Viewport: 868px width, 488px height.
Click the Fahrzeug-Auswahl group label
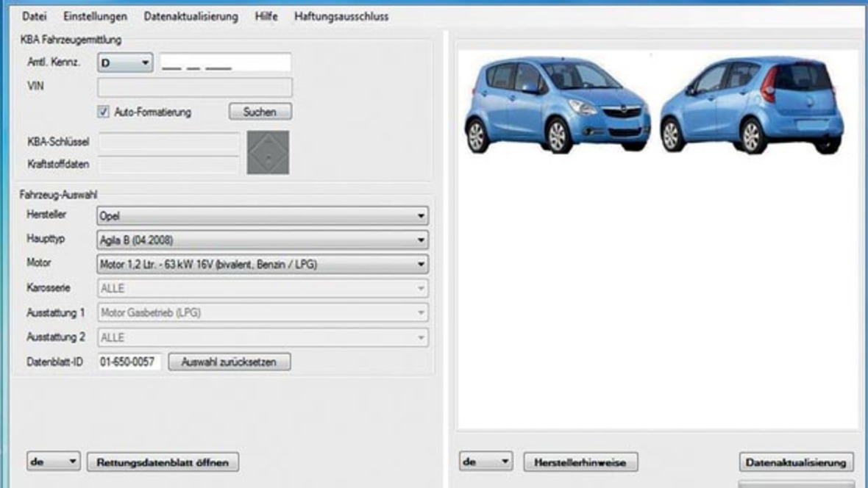58,195
